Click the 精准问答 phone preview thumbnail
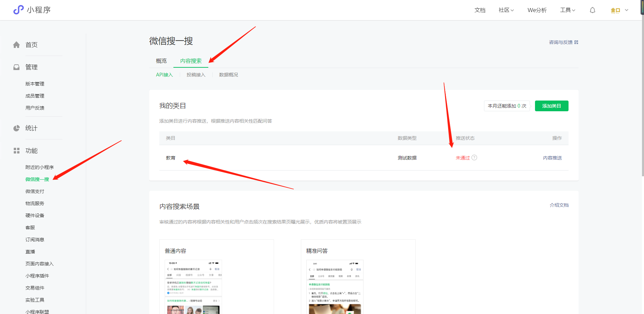644x314 pixels. point(335,287)
